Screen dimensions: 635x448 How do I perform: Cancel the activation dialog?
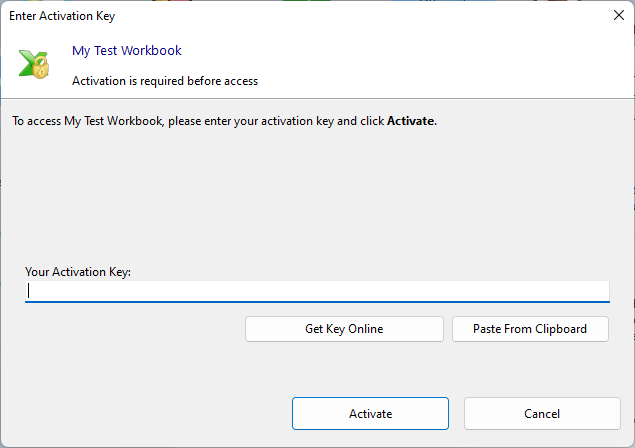(542, 413)
